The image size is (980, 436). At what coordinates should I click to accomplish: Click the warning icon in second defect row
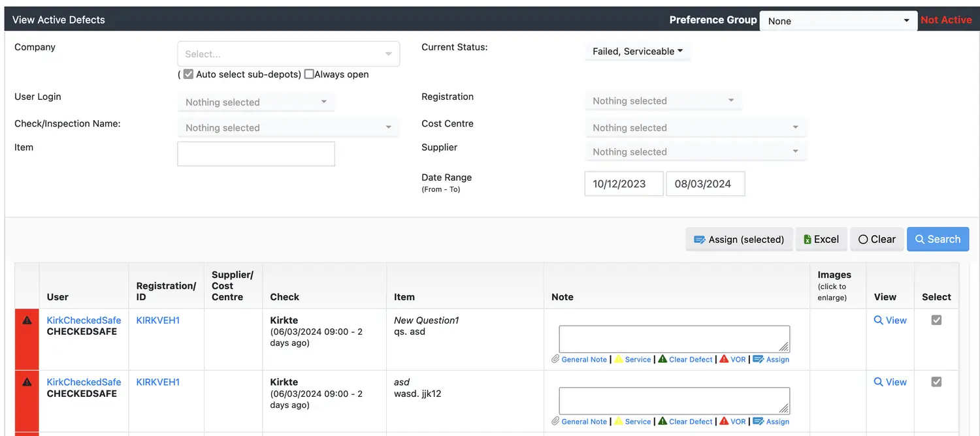click(27, 382)
